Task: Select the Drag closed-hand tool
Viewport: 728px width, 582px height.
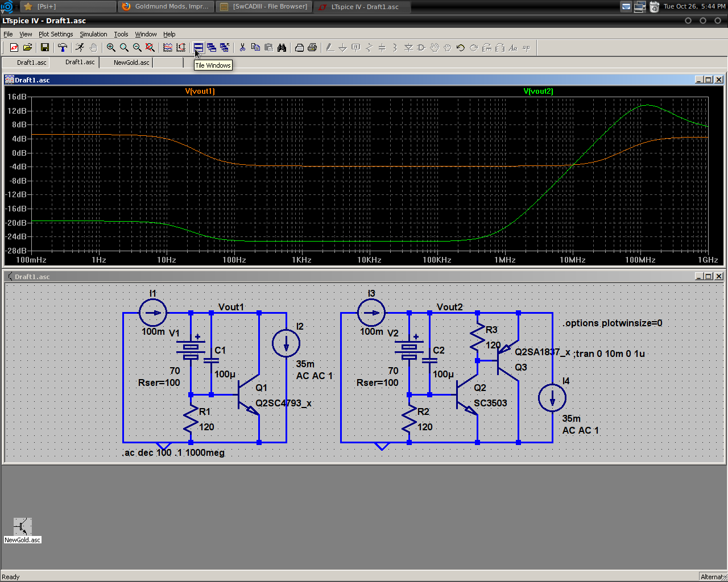Action: tap(448, 48)
